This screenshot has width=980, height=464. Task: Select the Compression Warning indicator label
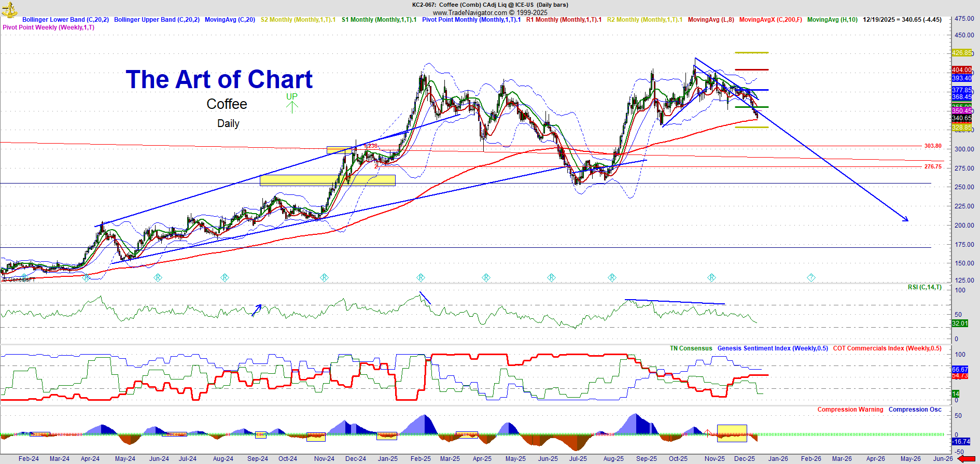click(850, 410)
